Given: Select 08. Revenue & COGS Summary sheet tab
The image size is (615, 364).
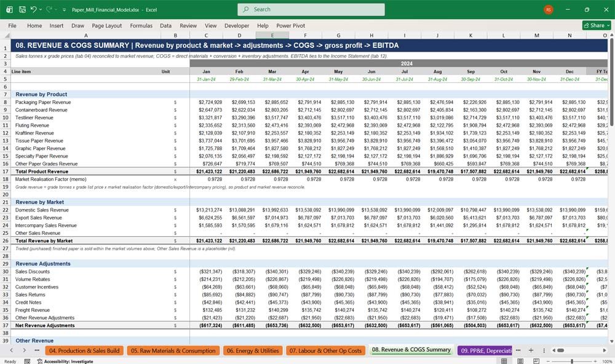Looking at the screenshot, I should click(x=411, y=350).
